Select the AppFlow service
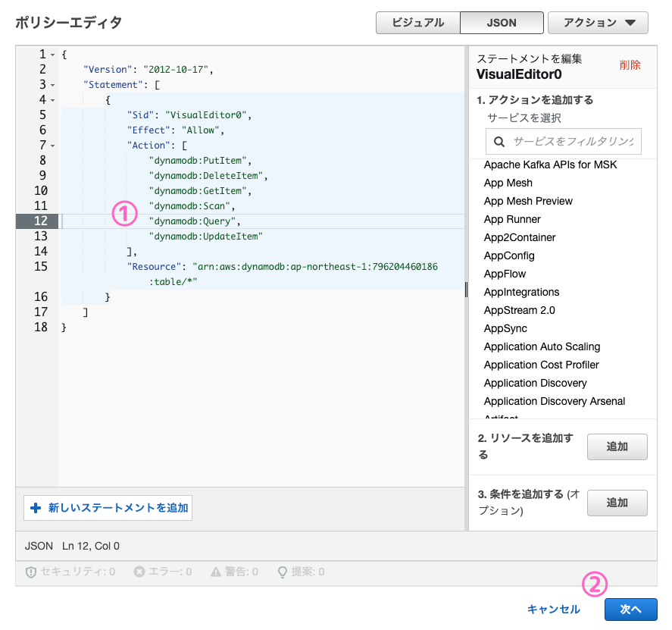The width and height of the screenshot is (672, 630). (505, 274)
